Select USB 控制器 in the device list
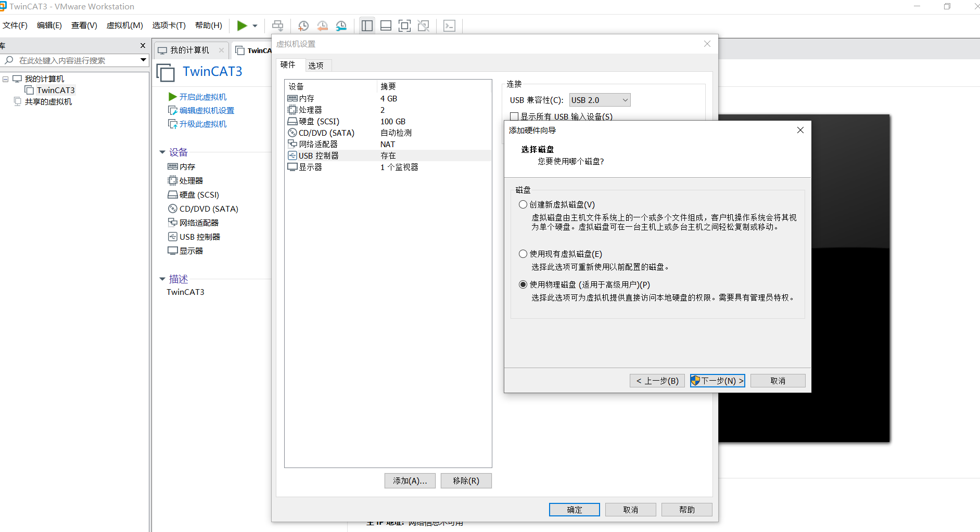Screen dimensions: 980x532 [x=319, y=155]
